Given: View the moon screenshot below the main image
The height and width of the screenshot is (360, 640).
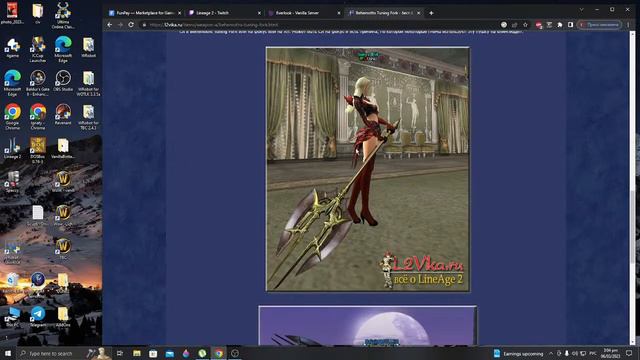Looking at the screenshot, I should [x=368, y=325].
